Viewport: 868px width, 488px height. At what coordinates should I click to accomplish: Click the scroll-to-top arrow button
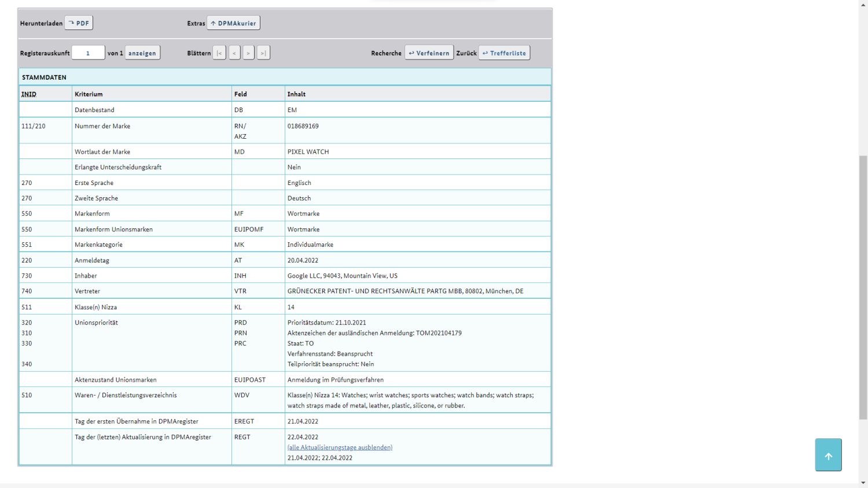click(x=828, y=455)
